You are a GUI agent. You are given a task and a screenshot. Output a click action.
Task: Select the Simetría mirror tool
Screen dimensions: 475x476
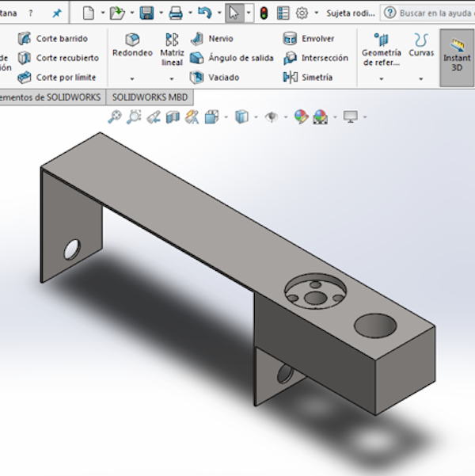tap(307, 77)
